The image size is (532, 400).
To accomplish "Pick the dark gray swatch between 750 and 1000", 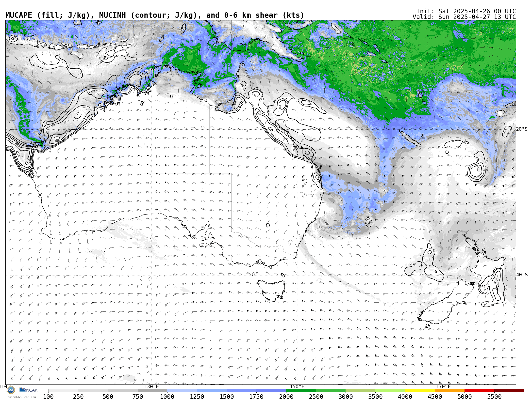I will coord(152,390).
